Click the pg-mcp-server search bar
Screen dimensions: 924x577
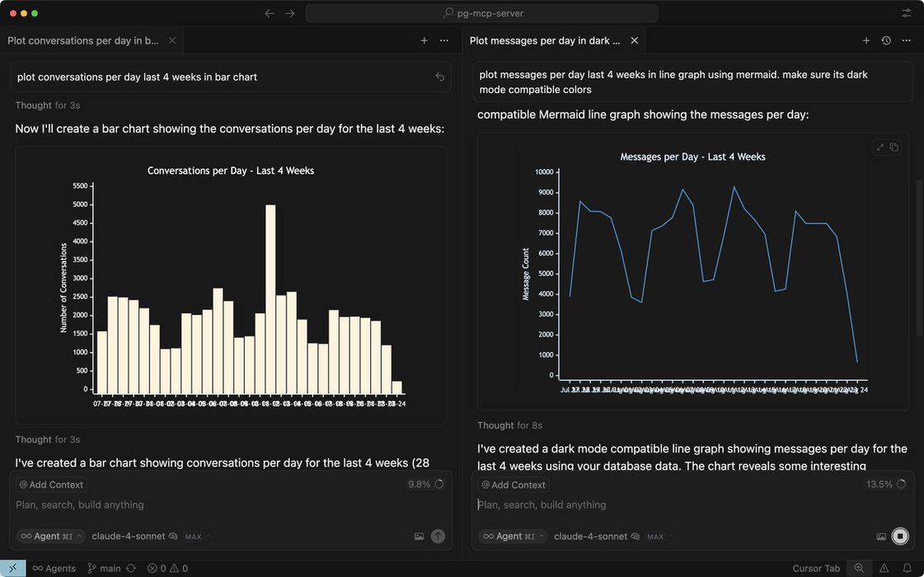[481, 13]
